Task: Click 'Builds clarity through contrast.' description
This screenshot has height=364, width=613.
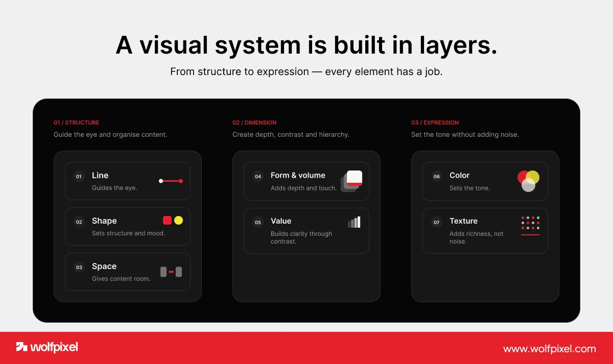Action: pyautogui.click(x=301, y=237)
